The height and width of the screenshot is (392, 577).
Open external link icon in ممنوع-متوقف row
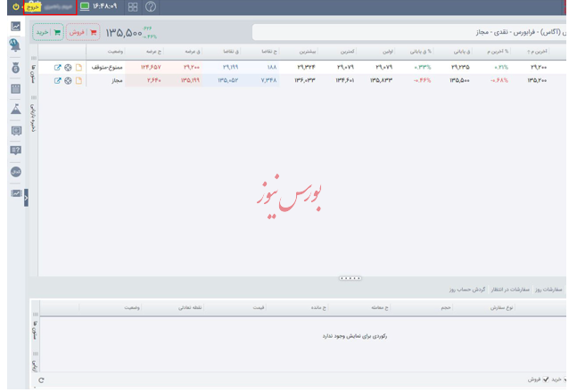coord(57,68)
